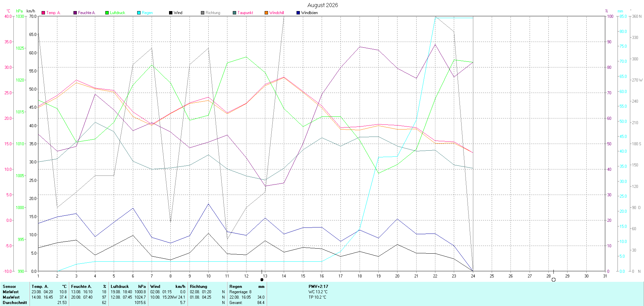644x306 pixels.
Task: Click the "Regentage: 8" entry
Action: pos(240,292)
